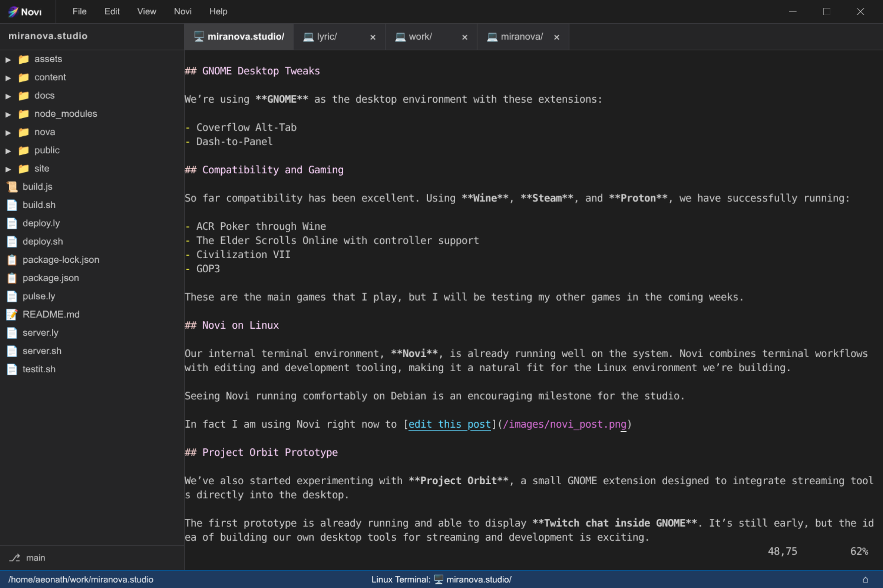
Task: Click the README.md pencil icon
Action: click(x=12, y=315)
